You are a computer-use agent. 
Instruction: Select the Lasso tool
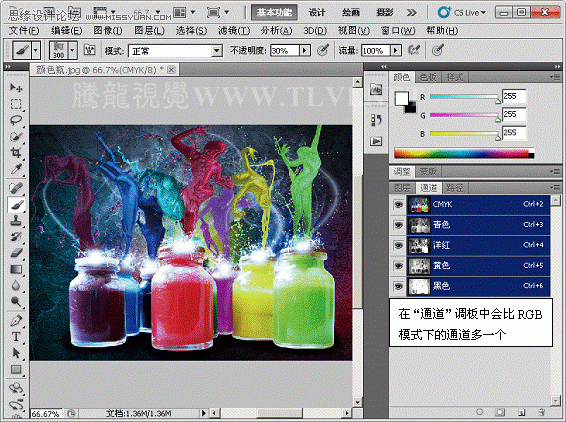point(16,120)
